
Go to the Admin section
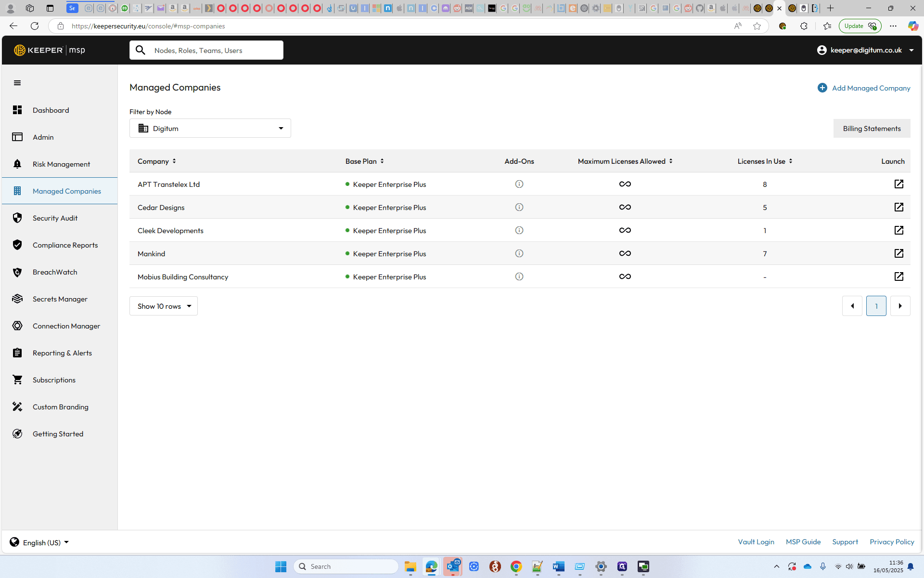pyautogui.click(x=60, y=137)
